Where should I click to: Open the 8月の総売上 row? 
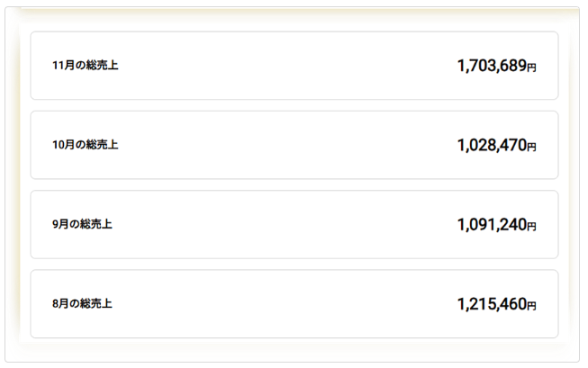(294, 303)
